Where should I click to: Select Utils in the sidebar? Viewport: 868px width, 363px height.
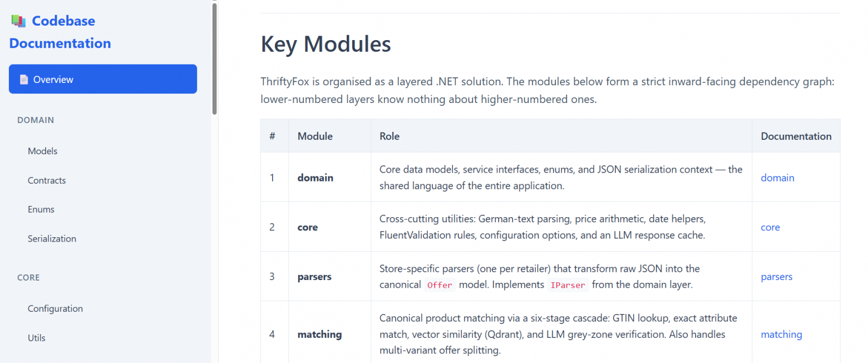click(37, 337)
